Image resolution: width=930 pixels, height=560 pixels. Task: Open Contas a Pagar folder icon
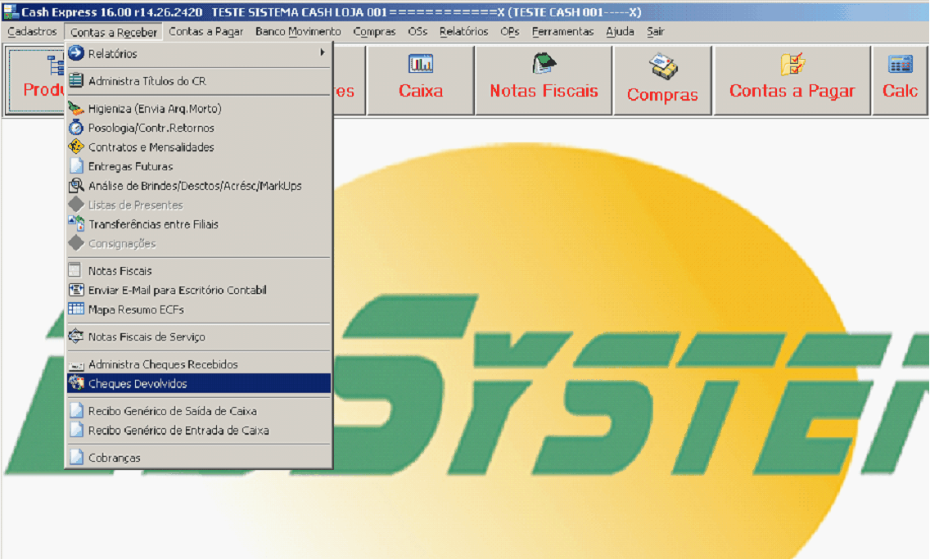click(x=792, y=64)
